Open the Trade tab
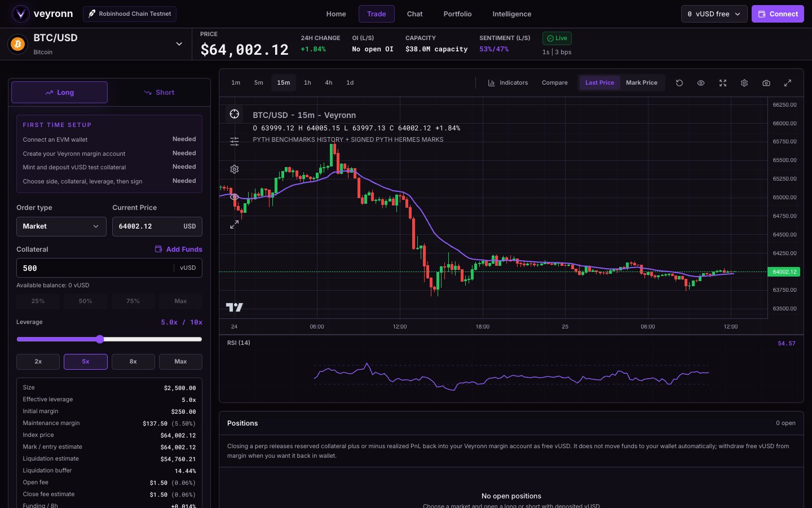Viewport: 812px width, 508px height. click(377, 14)
